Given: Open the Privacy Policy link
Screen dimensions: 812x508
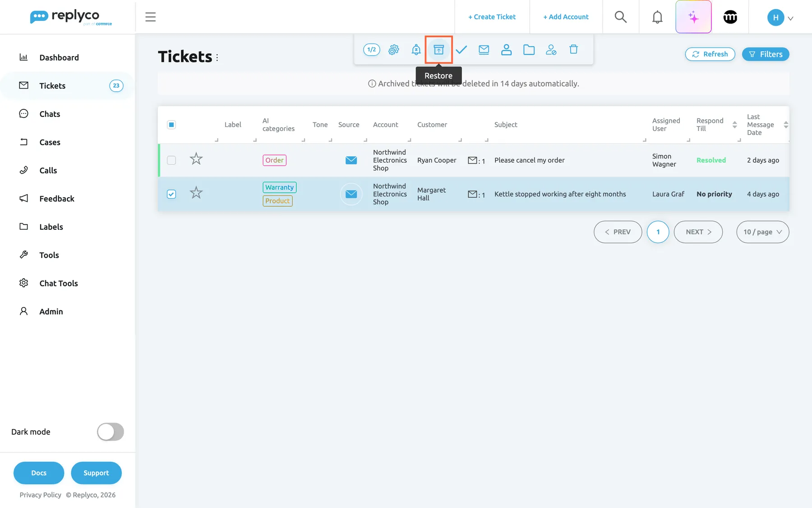Looking at the screenshot, I should click(41, 495).
